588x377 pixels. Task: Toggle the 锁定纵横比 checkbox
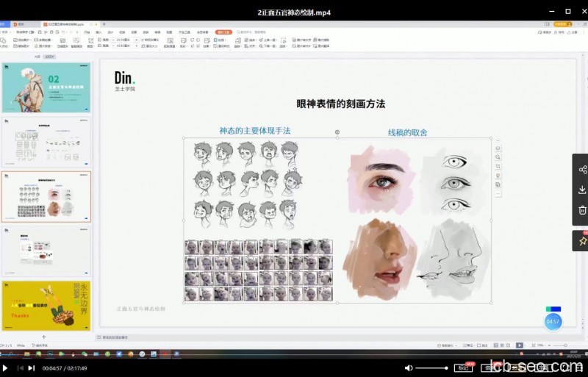(150, 40)
